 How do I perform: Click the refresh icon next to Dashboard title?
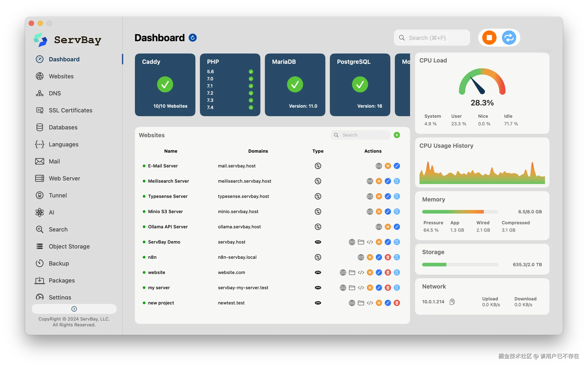tap(192, 38)
